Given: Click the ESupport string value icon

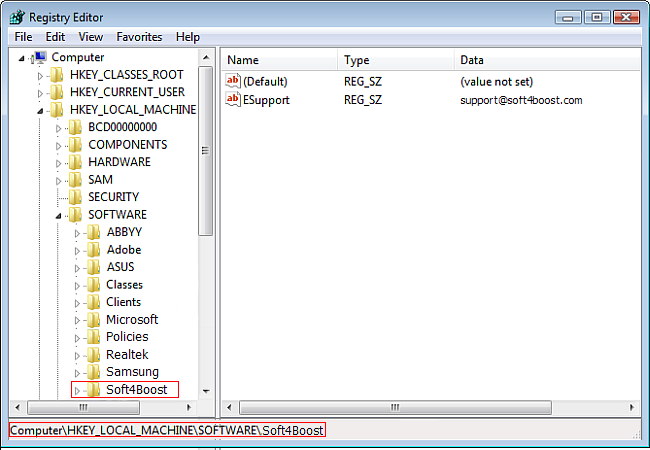Looking at the screenshot, I should (233, 99).
